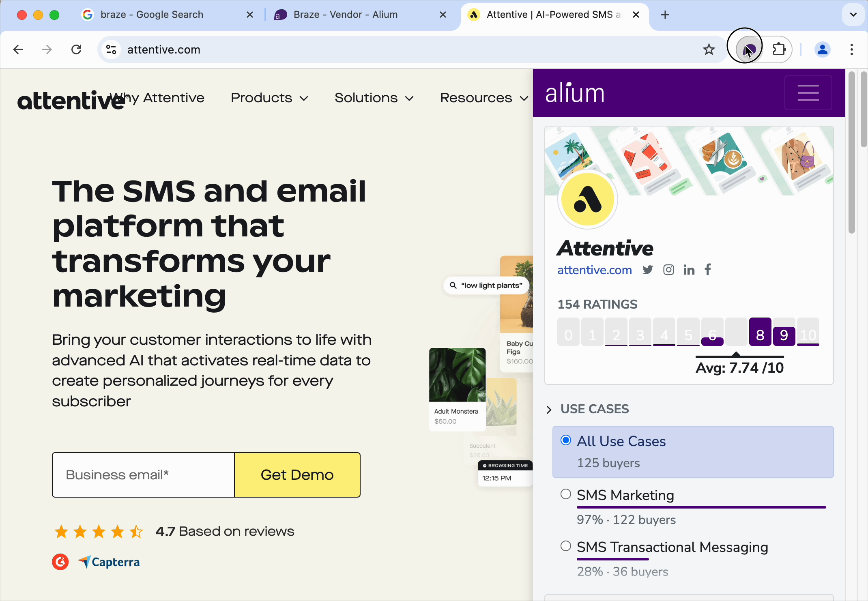
Task: Click the alium panel scrollbar
Action: click(852, 152)
